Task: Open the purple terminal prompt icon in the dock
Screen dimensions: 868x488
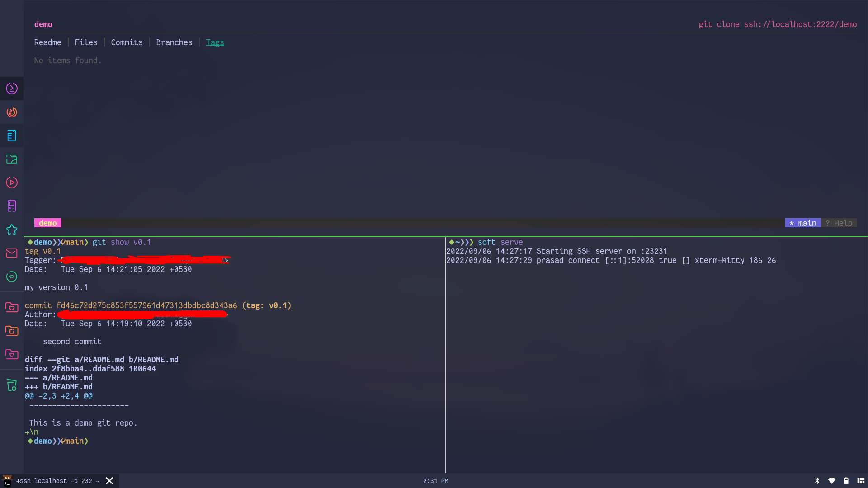Action: tap(12, 89)
